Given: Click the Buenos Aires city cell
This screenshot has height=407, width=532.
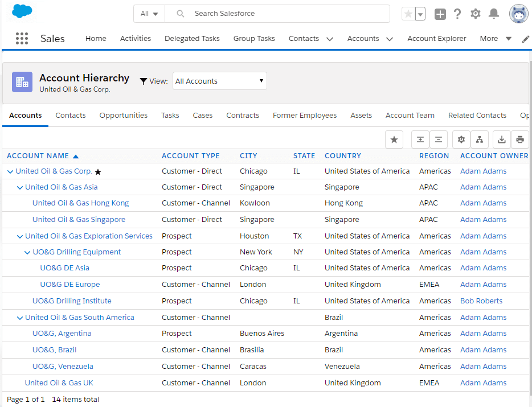Looking at the screenshot, I should click(x=262, y=334).
